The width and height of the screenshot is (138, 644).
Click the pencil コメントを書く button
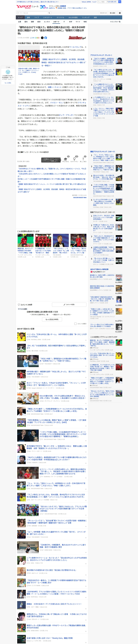click(x=69, y=305)
